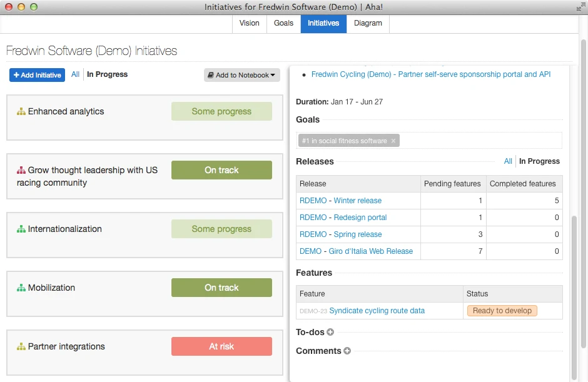Screen dimensions: 588x382
Task: Click the Enhanced analytics hierarchy icon
Action: [x=21, y=111]
